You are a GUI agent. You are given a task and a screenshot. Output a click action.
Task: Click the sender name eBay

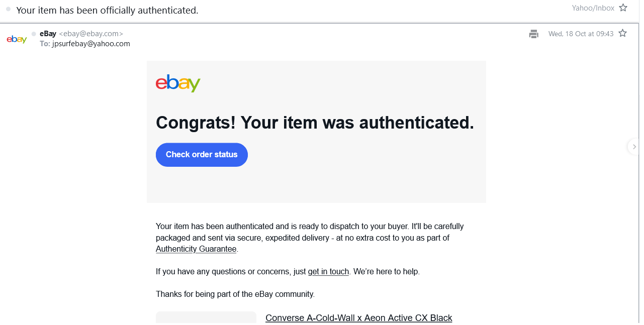(x=48, y=34)
